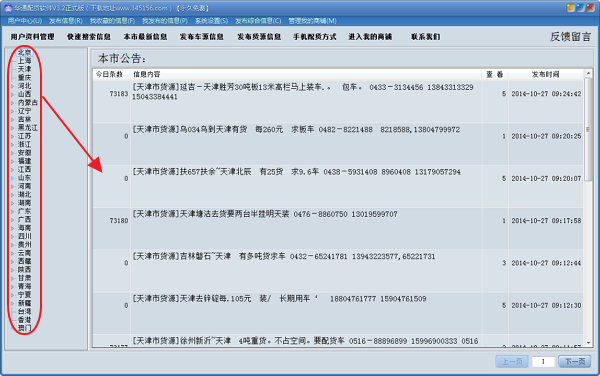
Task: Open the 发布信息(R) menu
Action: pyautogui.click(x=65, y=21)
